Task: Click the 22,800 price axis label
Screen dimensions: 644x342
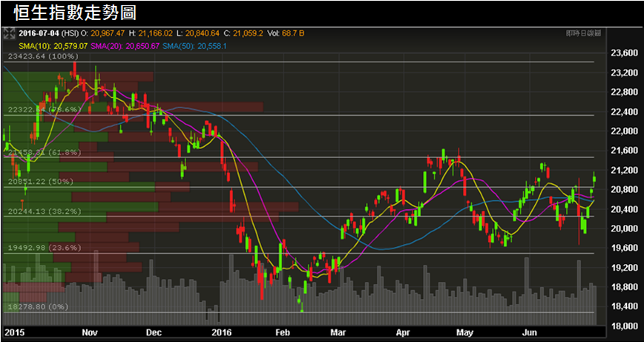Action: [x=624, y=92]
